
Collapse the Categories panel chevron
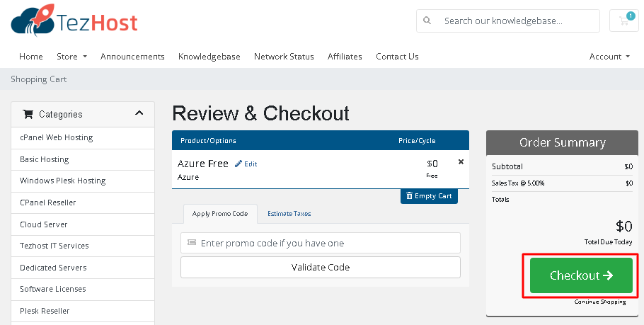click(139, 113)
